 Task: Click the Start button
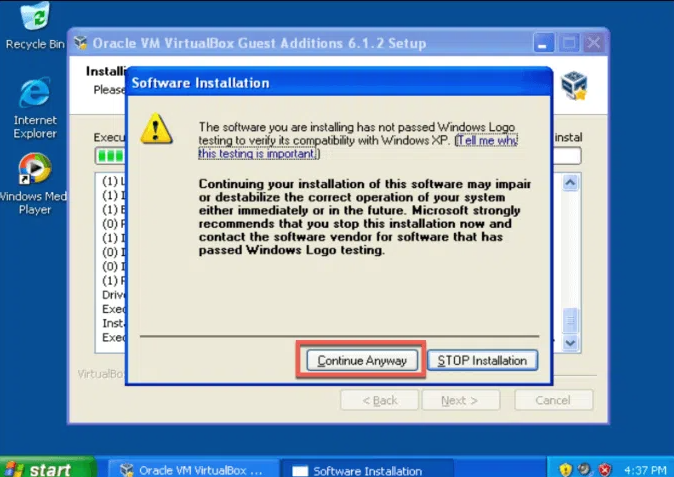click(46, 468)
